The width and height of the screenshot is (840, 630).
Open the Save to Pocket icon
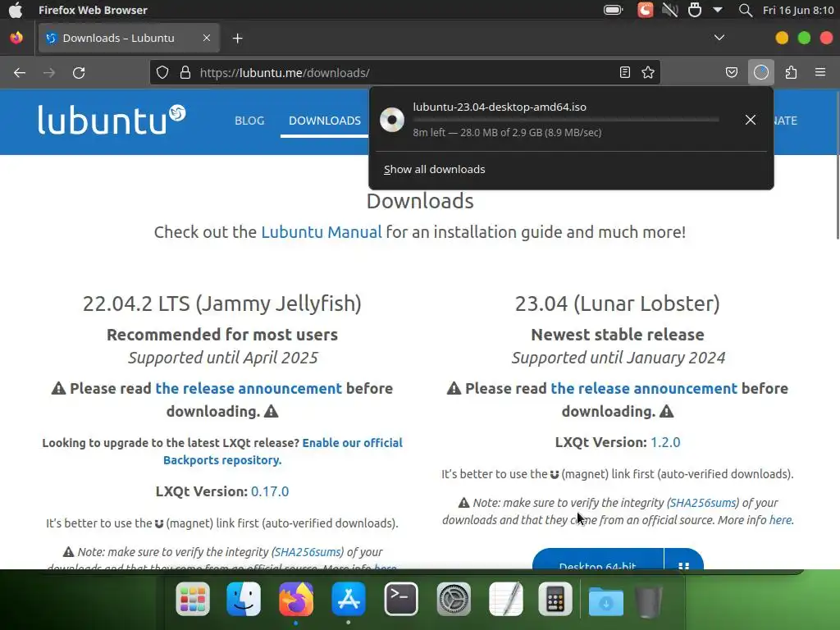tap(732, 72)
